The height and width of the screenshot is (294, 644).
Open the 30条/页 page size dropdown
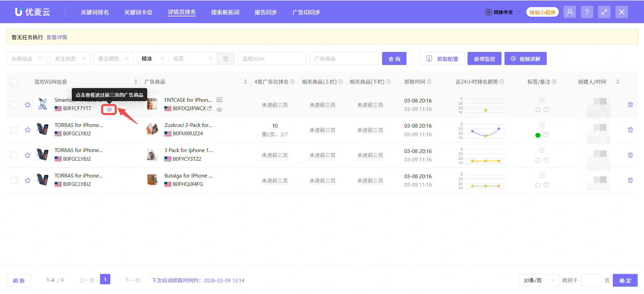point(538,280)
